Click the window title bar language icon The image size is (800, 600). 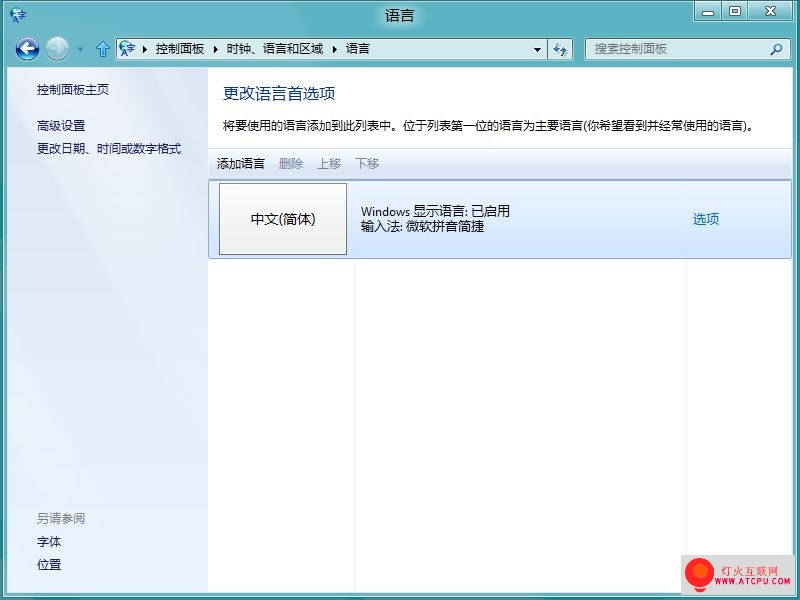click(x=18, y=15)
